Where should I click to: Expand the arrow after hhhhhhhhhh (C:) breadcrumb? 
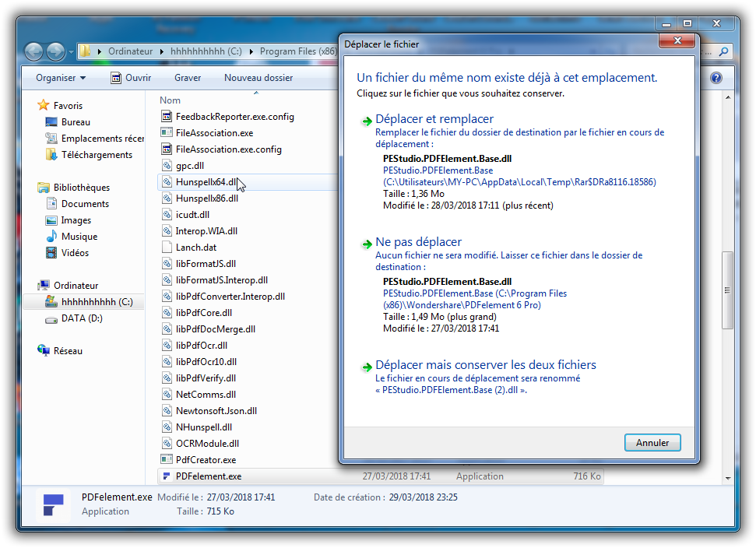tap(251, 51)
